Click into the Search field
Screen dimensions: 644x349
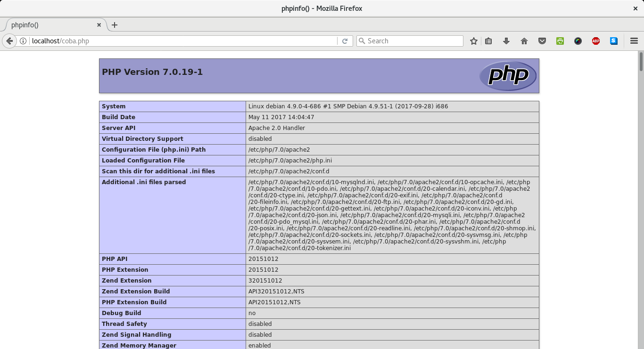(410, 41)
